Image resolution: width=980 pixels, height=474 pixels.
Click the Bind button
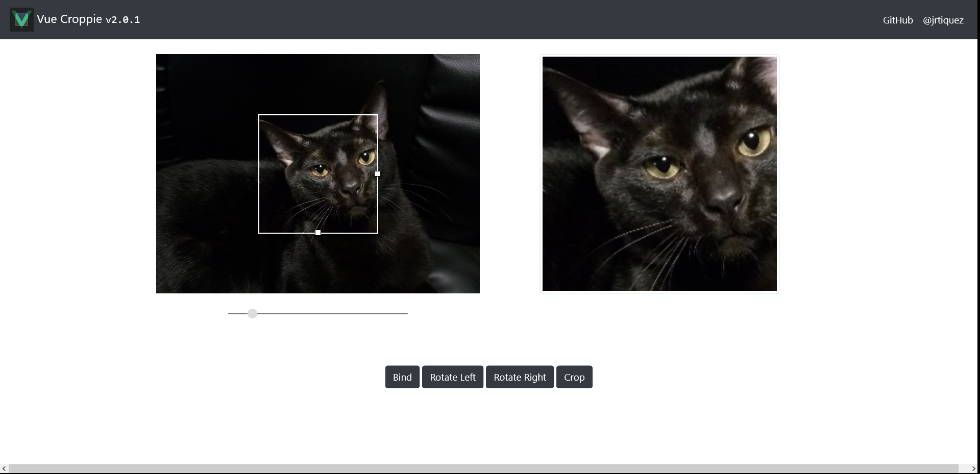(x=402, y=377)
